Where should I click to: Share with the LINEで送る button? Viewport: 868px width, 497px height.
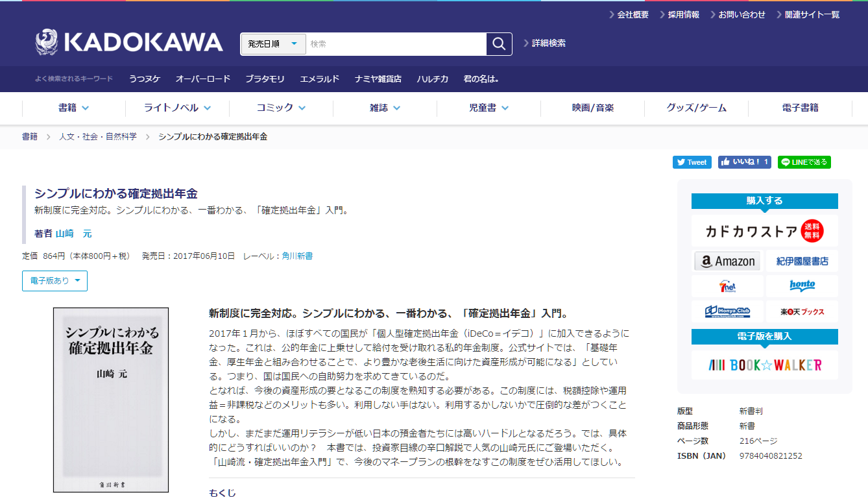804,162
